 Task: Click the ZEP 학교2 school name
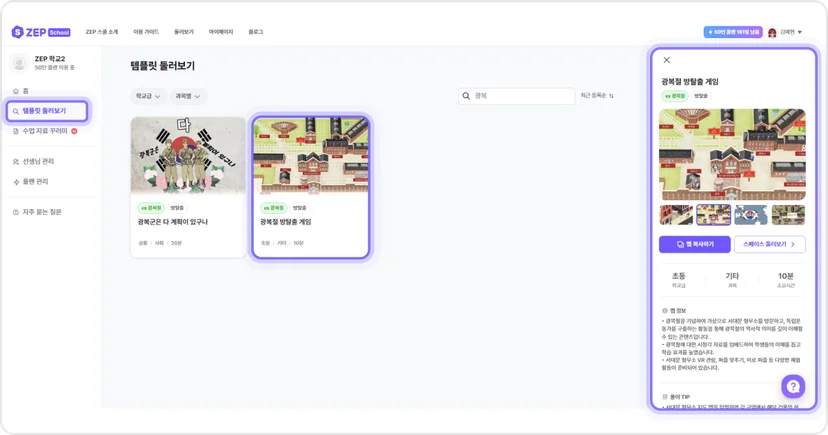click(50, 59)
